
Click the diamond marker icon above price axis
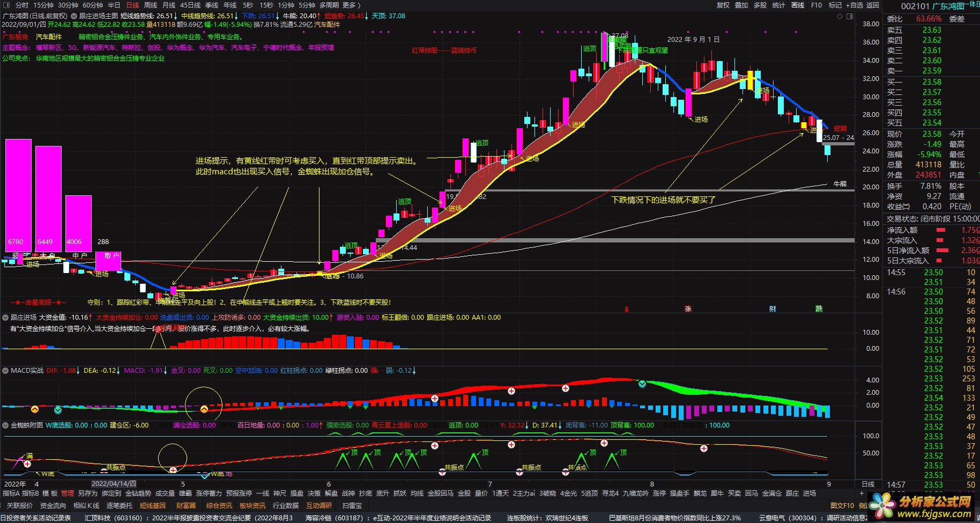pyautogui.click(x=840, y=16)
